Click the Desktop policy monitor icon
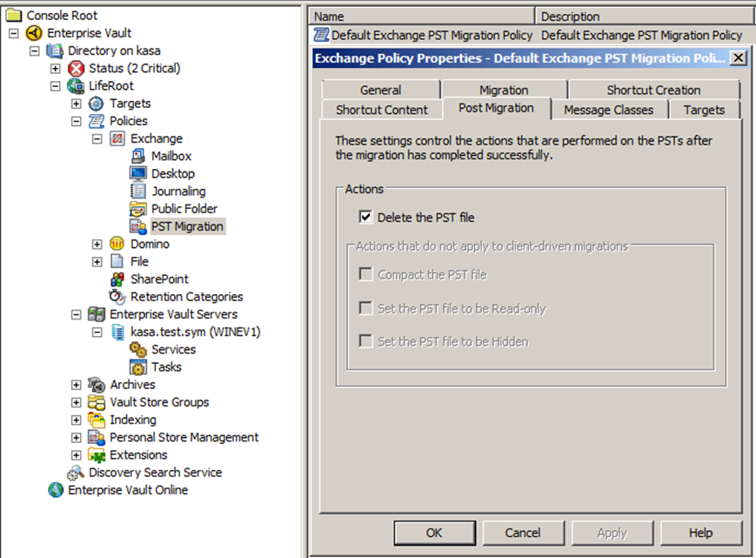The width and height of the screenshot is (756, 558). pos(138,173)
